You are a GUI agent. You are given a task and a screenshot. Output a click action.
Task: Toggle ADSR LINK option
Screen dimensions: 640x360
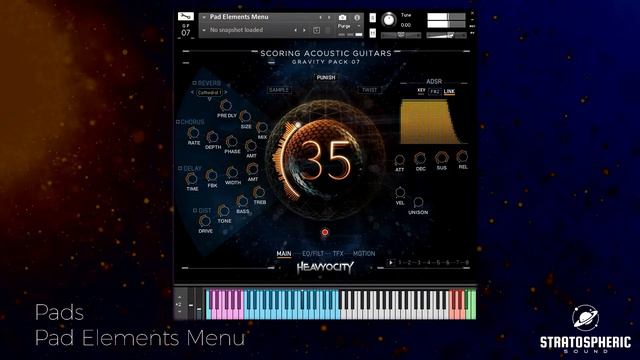point(449,91)
